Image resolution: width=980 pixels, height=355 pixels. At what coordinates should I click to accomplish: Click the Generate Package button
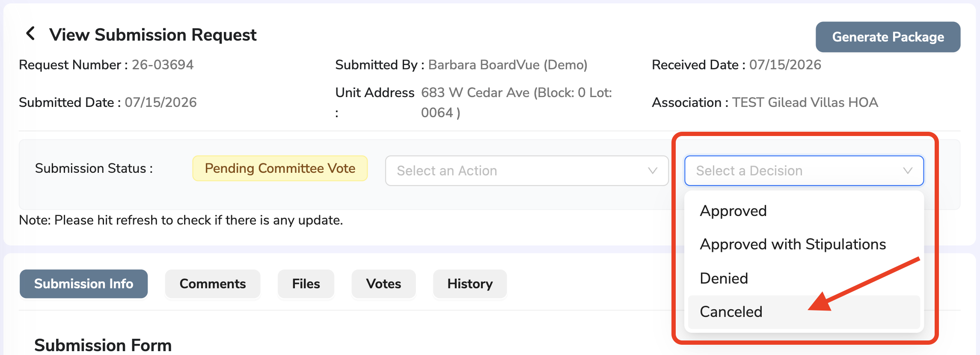click(x=888, y=37)
